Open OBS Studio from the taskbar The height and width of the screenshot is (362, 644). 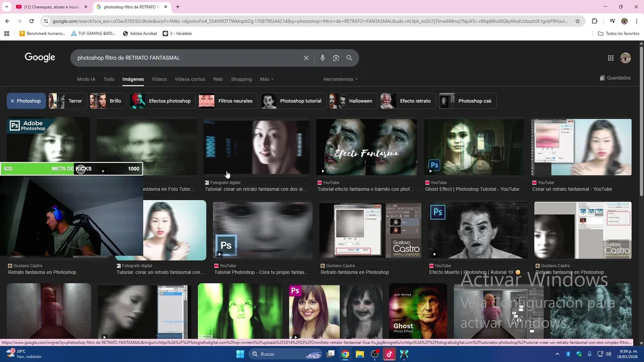point(375,354)
